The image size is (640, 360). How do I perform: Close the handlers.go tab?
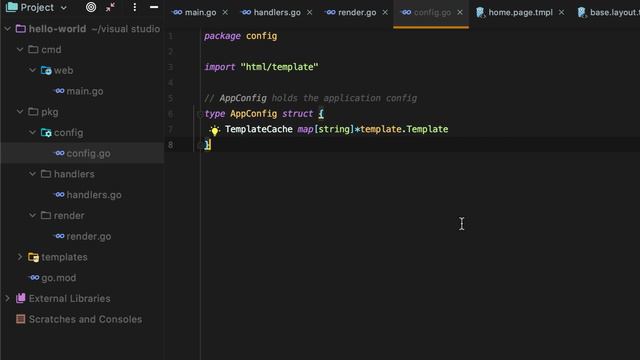309,13
